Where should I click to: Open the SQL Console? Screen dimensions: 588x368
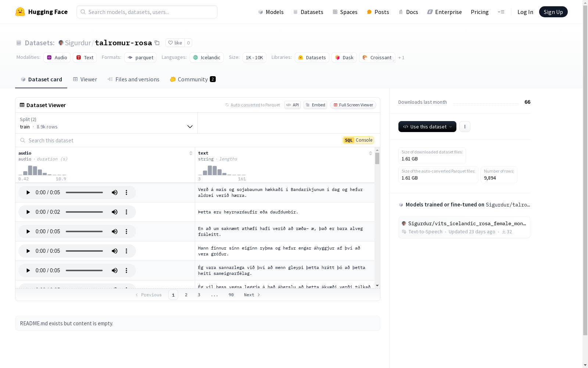(x=358, y=140)
